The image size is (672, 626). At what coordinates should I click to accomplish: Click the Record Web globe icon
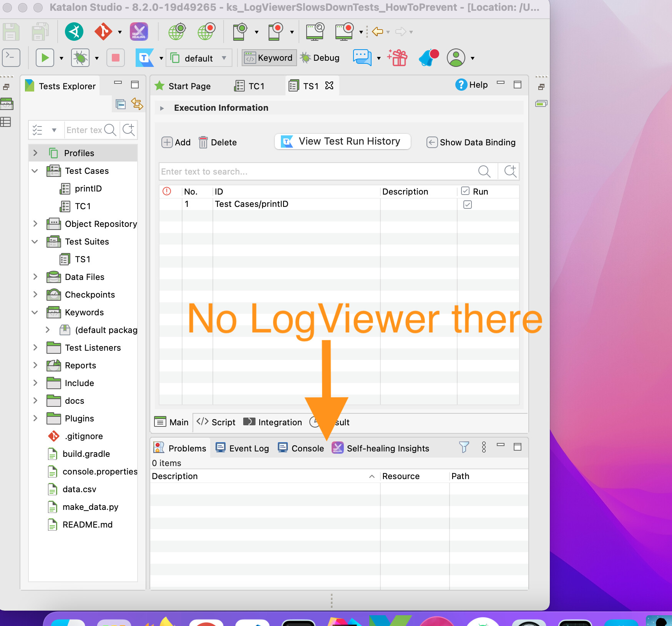[x=206, y=32]
